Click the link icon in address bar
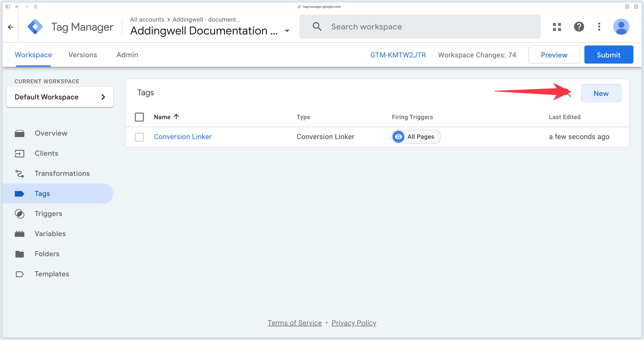The image size is (644, 340). coord(299,7)
